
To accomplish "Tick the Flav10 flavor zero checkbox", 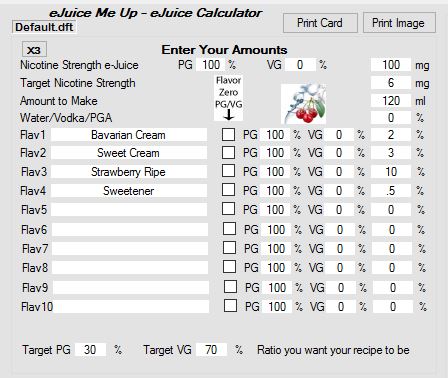I will pos(230,306).
